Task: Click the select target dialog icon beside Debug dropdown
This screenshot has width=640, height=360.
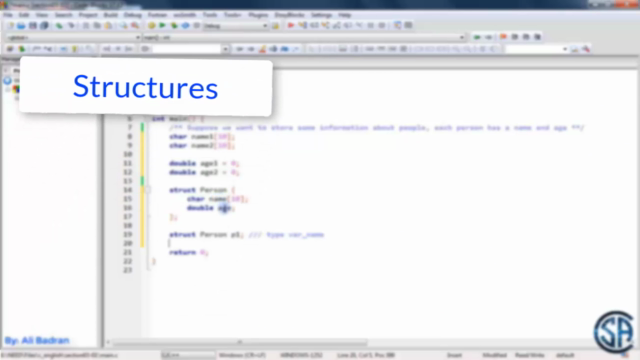Action: [276, 26]
